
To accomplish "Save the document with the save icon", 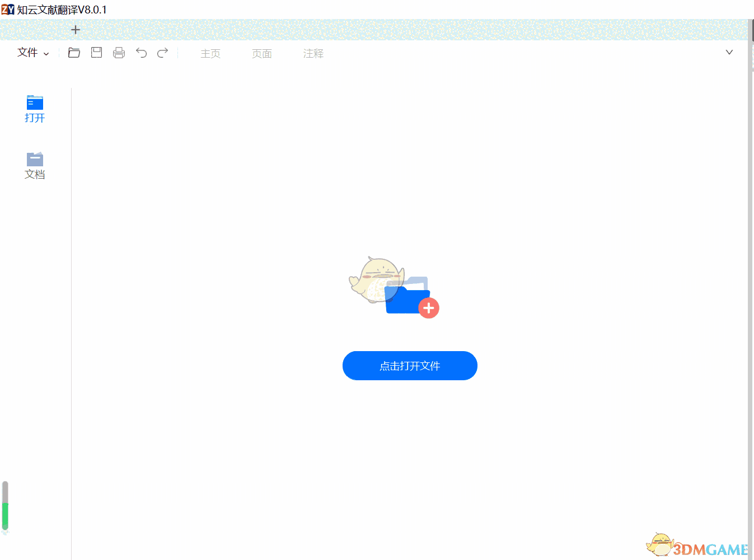I will point(96,52).
